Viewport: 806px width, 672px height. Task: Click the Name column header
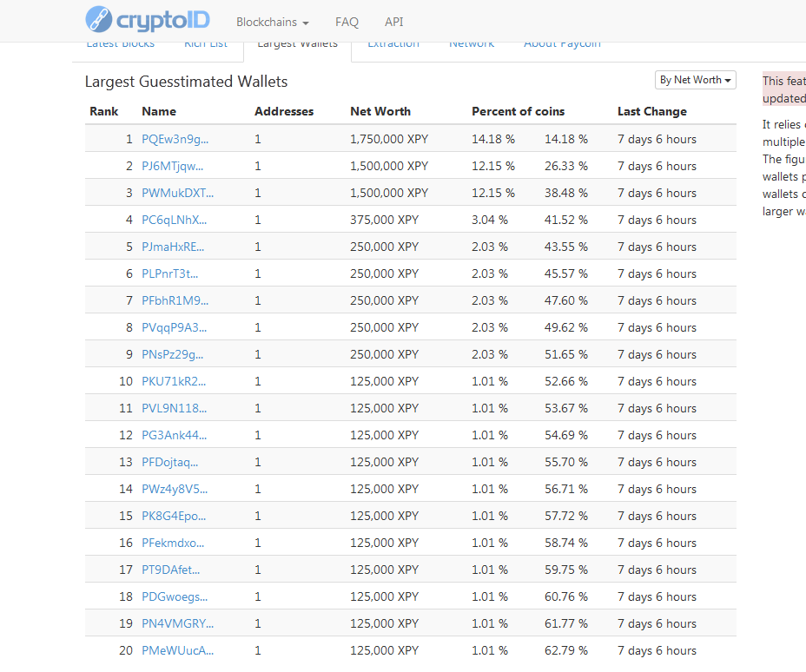(159, 111)
